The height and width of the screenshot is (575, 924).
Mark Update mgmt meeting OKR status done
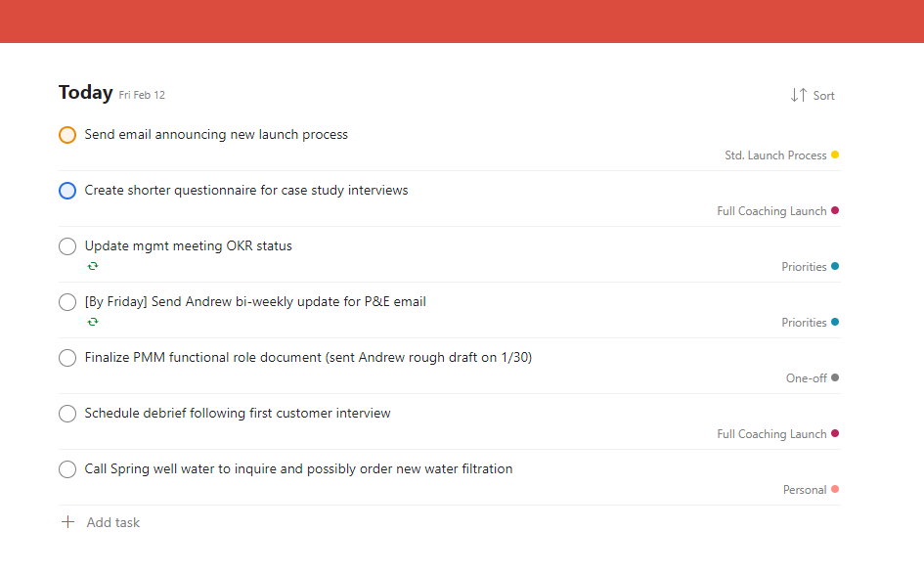coord(67,246)
